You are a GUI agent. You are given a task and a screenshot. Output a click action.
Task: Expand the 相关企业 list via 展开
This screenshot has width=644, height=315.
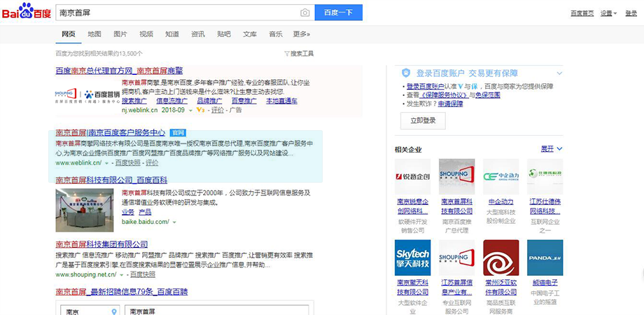(x=551, y=149)
